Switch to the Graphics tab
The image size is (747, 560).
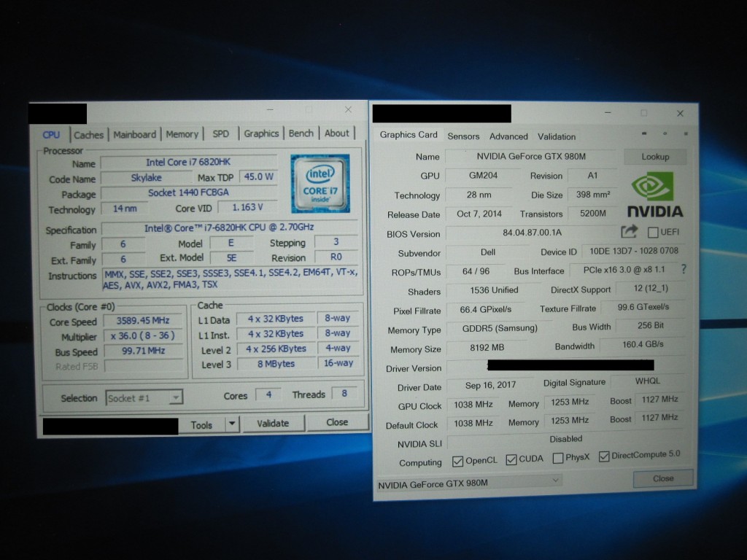[x=261, y=134]
